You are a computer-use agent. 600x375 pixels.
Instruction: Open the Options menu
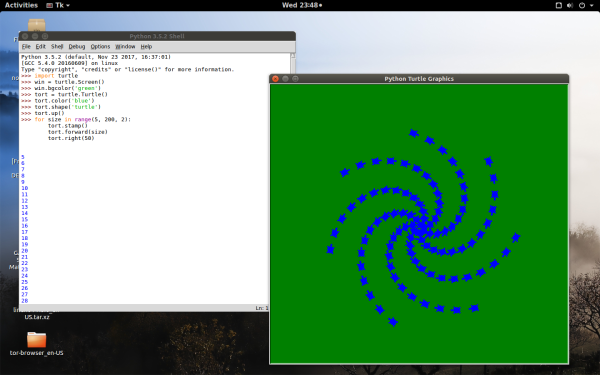pos(100,47)
